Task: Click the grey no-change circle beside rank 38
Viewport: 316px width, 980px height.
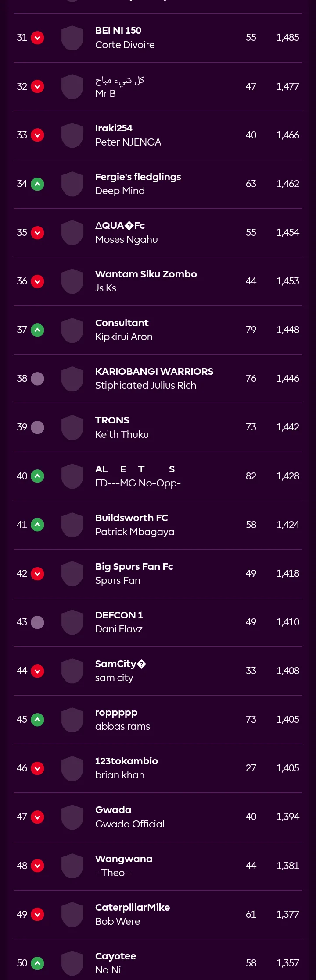Action: [x=37, y=379]
